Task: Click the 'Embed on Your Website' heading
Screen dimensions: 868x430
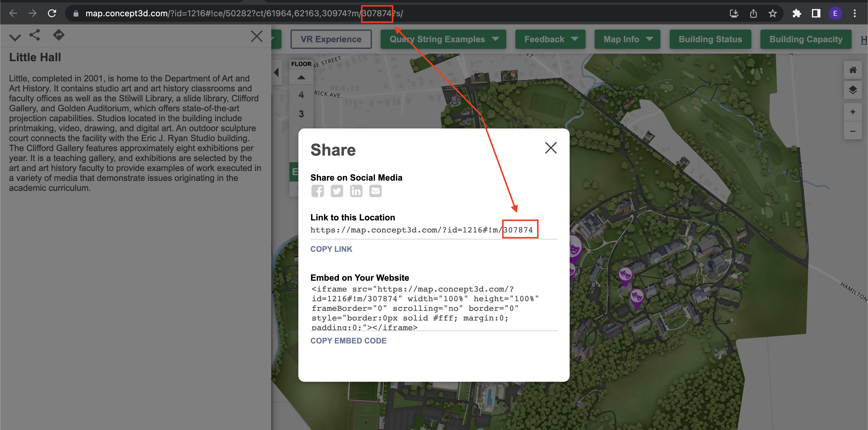Action: click(x=360, y=278)
